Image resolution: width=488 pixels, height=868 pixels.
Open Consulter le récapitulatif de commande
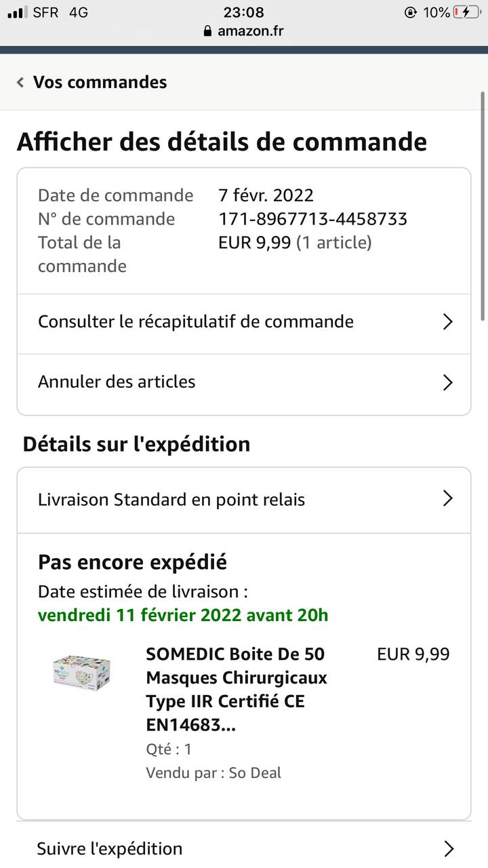(244, 323)
